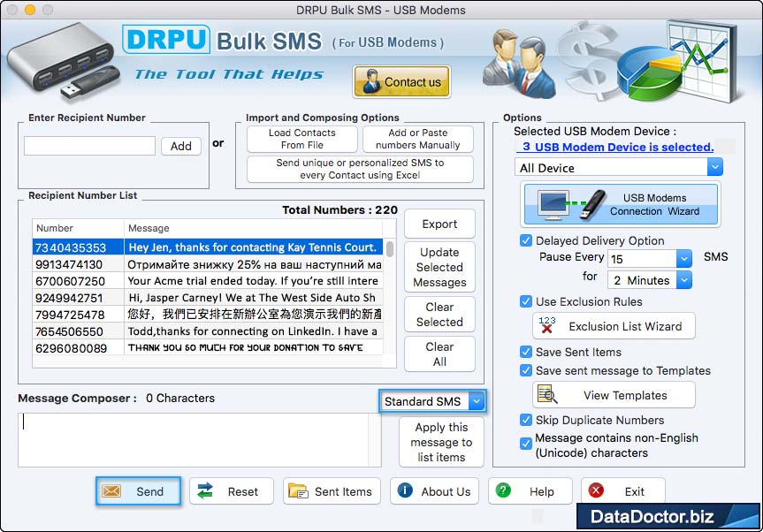Toggle Skip Duplicate Numbers checkbox
The image size is (763, 532).
(526, 420)
